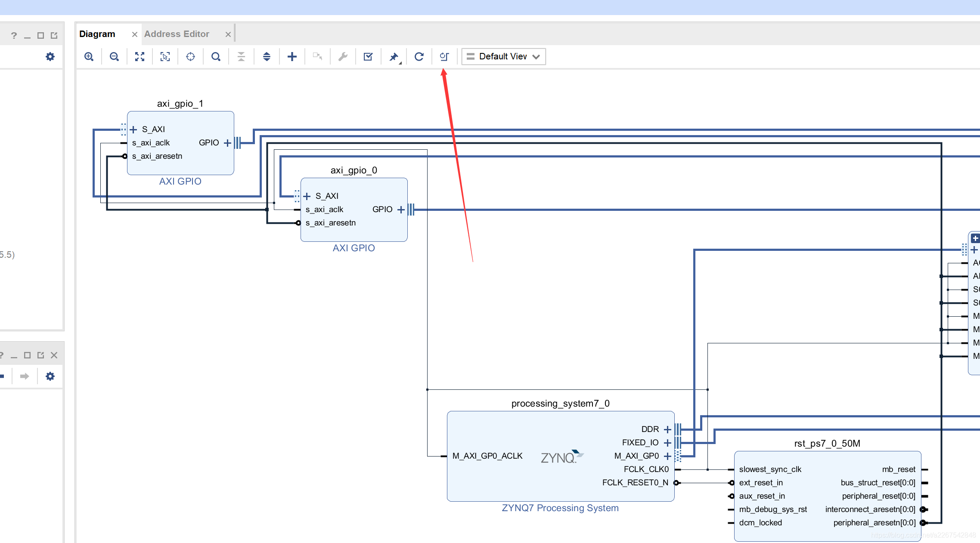
Task: Click the Zoom Out toolbar icon
Action: tap(114, 56)
